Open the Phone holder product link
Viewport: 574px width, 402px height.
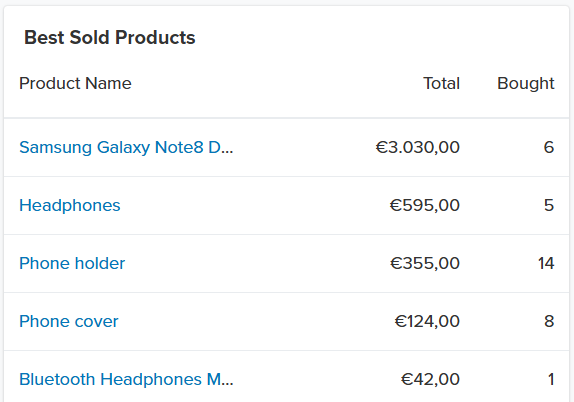[72, 263]
